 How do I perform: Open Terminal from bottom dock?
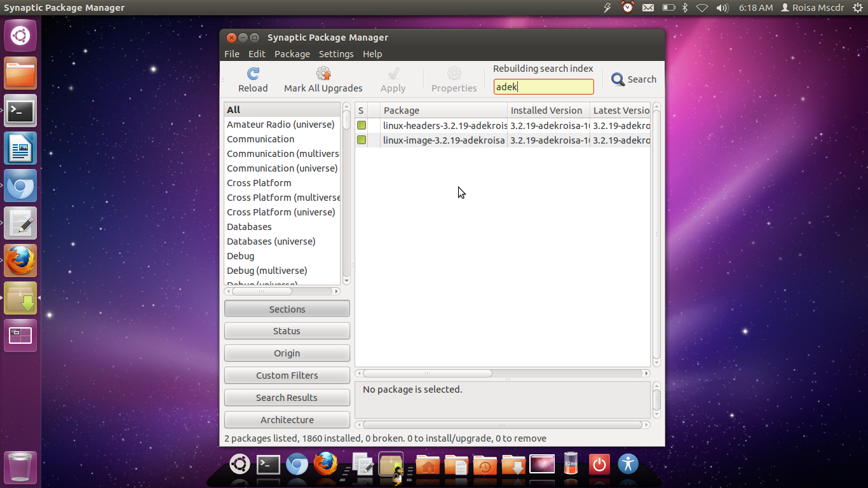[268, 464]
